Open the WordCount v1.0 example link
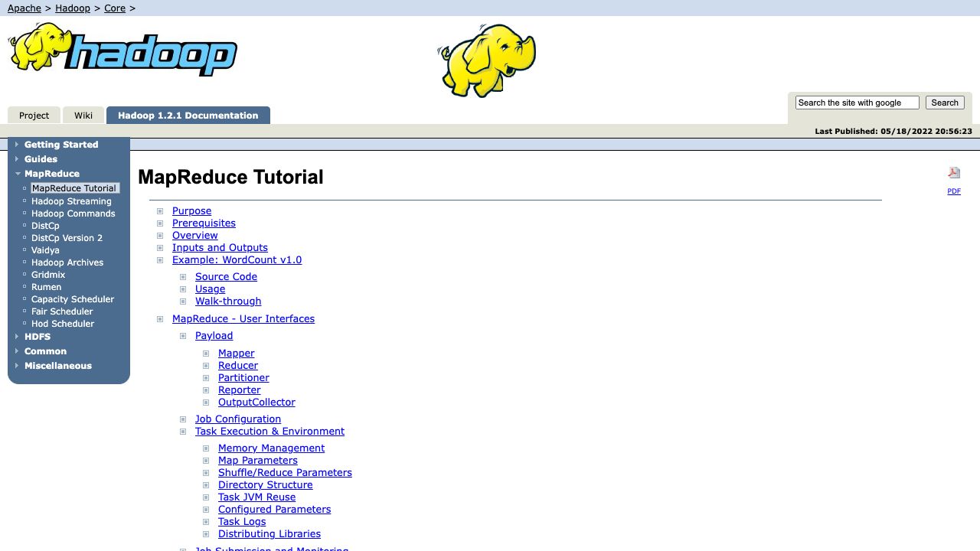Screen dimensions: 980x551 coord(237,259)
